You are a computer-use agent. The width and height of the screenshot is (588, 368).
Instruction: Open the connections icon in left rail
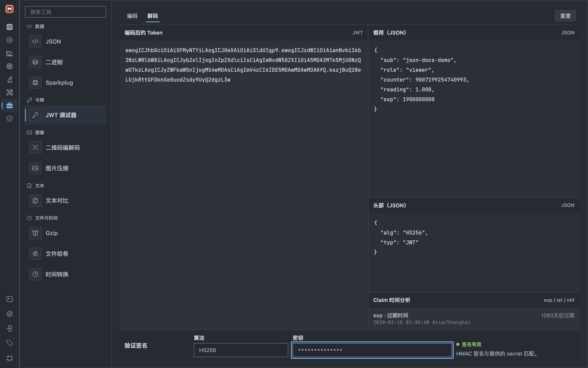(9, 27)
